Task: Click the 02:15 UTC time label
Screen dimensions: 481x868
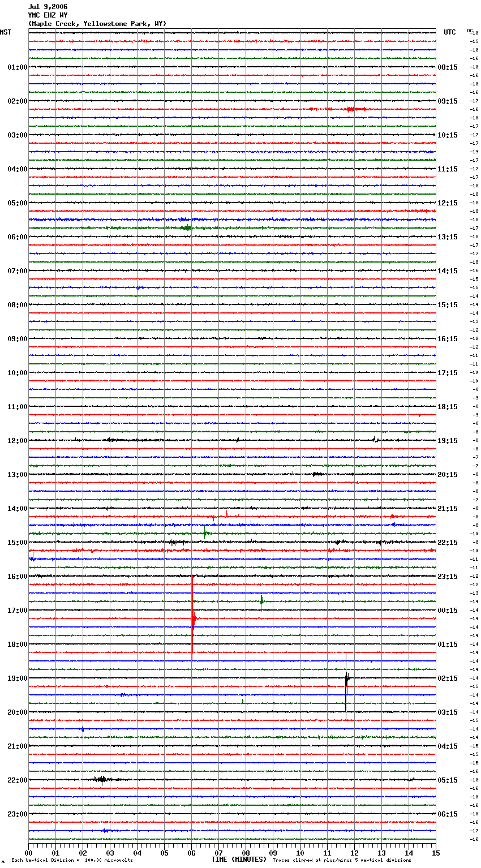Action: pyautogui.click(x=448, y=678)
